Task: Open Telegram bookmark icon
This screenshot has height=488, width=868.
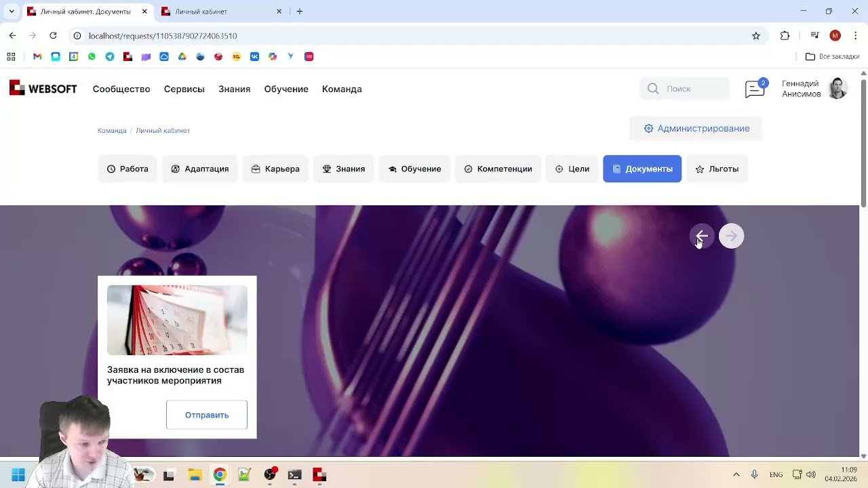Action: [110, 56]
